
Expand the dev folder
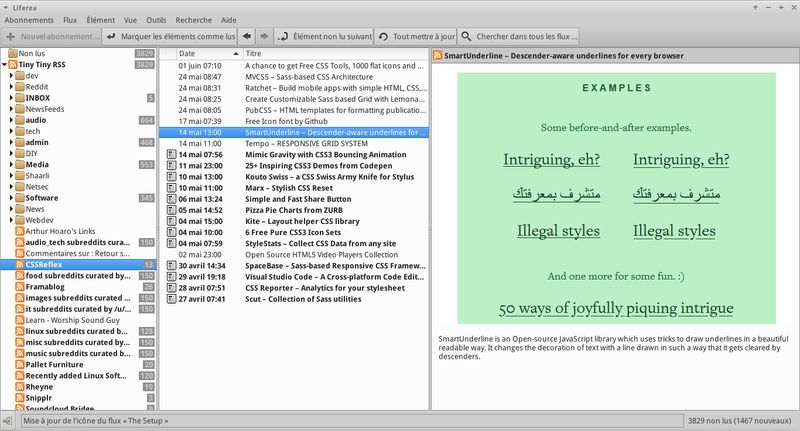click(x=11, y=75)
